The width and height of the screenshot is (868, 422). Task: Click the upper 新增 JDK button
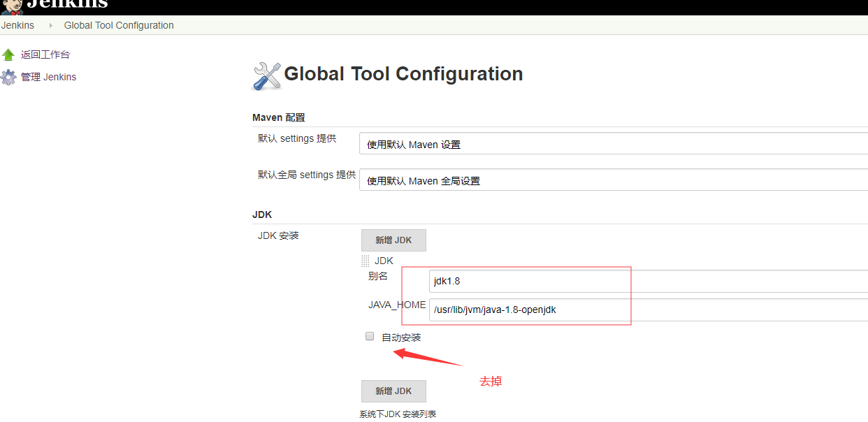click(393, 240)
